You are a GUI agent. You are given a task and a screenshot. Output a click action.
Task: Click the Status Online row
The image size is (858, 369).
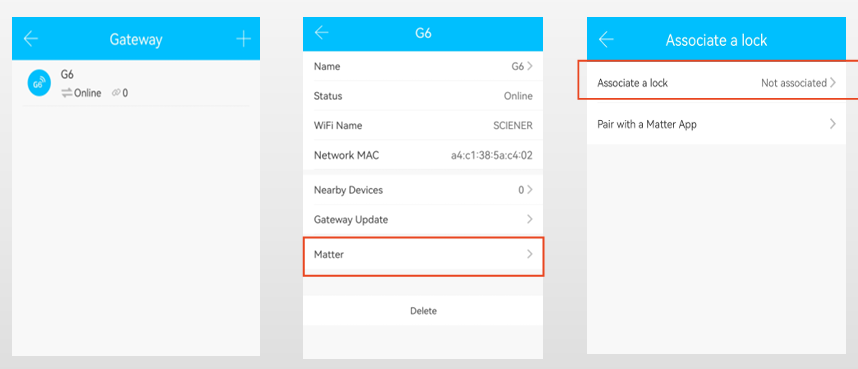(x=423, y=96)
